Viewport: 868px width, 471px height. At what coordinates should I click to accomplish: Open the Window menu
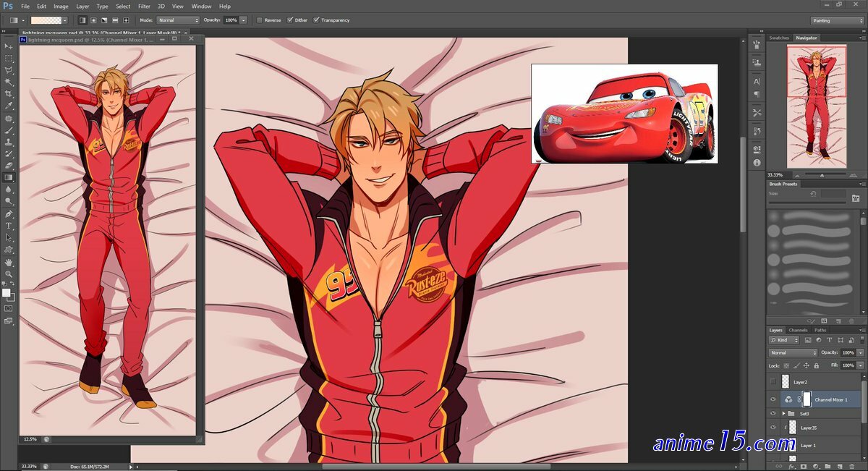click(x=202, y=6)
